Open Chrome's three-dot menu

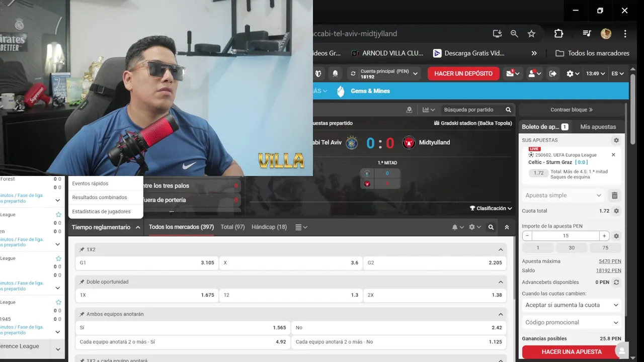click(625, 34)
